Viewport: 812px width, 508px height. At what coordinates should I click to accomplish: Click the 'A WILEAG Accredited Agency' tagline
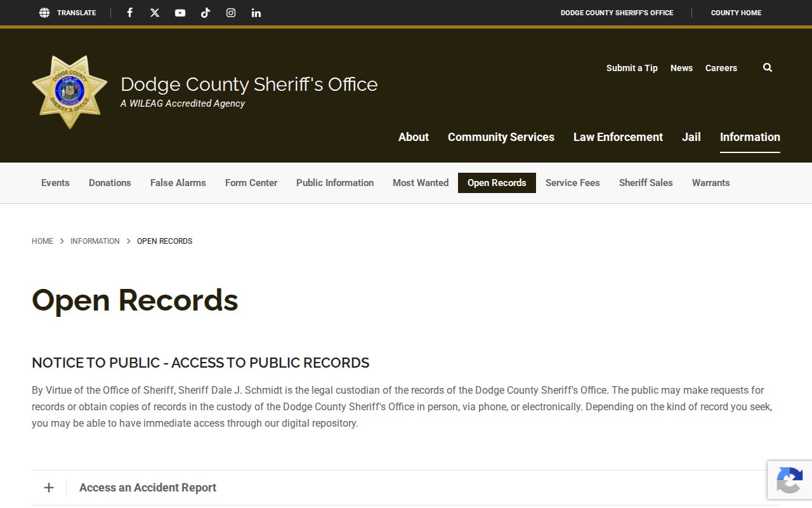click(183, 104)
